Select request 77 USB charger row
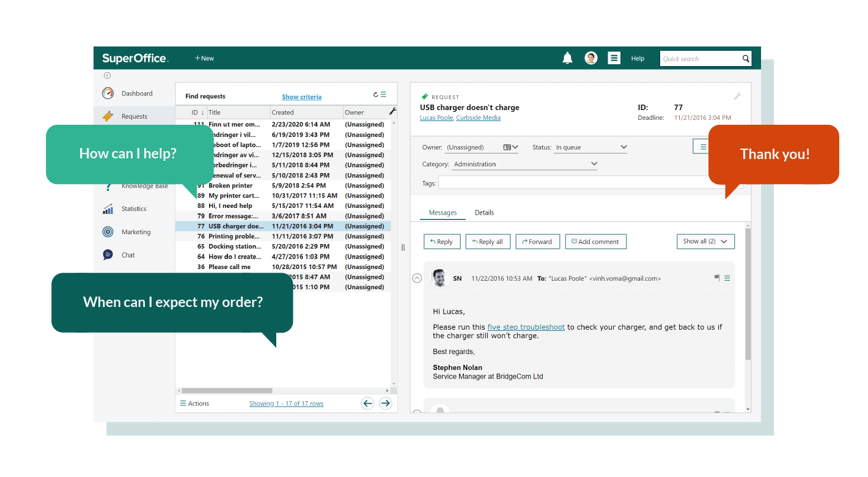The width and height of the screenshot is (868, 477). [x=283, y=226]
